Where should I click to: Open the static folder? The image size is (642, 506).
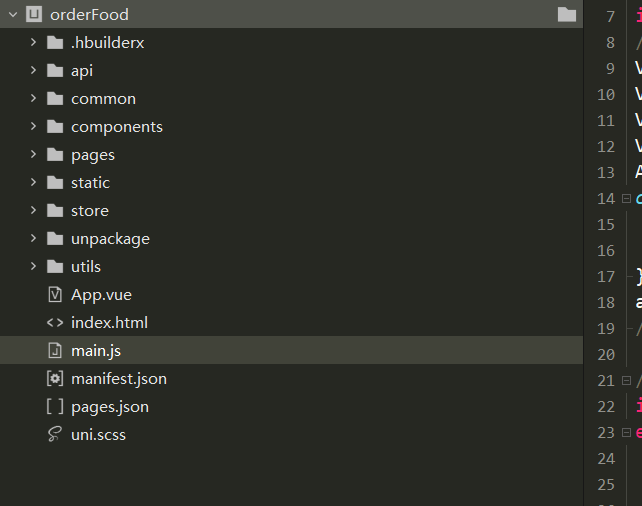pyautogui.click(x=292, y=183)
